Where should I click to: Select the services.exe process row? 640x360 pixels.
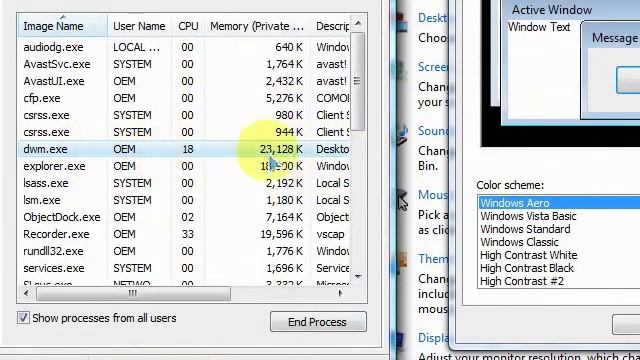tap(184, 268)
